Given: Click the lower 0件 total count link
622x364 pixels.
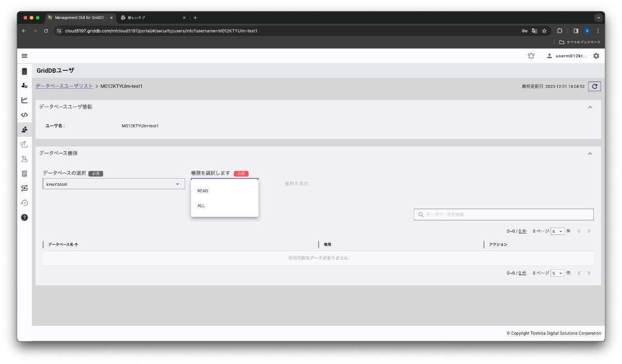Looking at the screenshot, I should coord(522,273).
